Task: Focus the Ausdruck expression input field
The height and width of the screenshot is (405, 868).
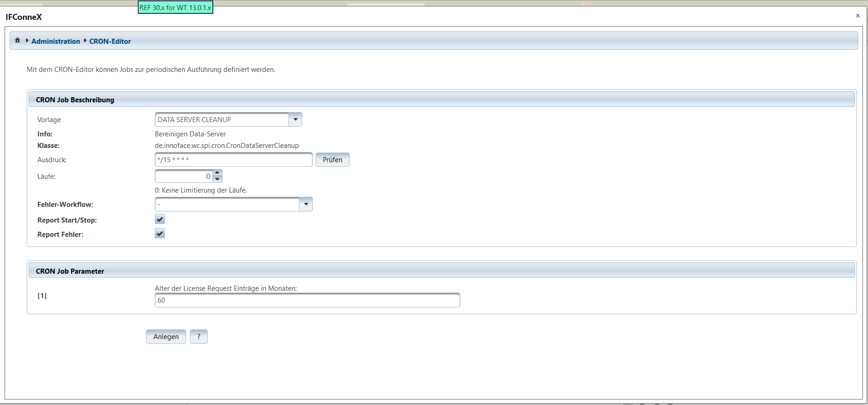Action: (234, 160)
